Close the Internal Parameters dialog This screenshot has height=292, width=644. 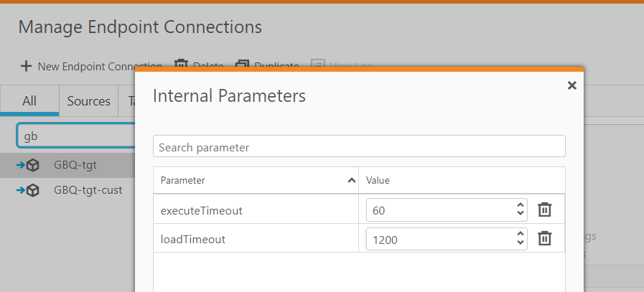tap(571, 85)
